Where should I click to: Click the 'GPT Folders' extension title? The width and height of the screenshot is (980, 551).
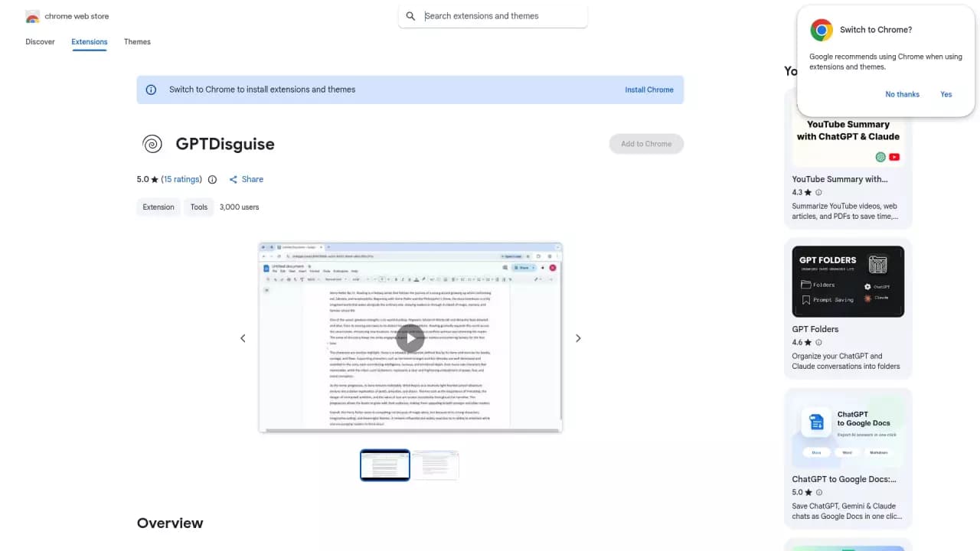tap(815, 329)
